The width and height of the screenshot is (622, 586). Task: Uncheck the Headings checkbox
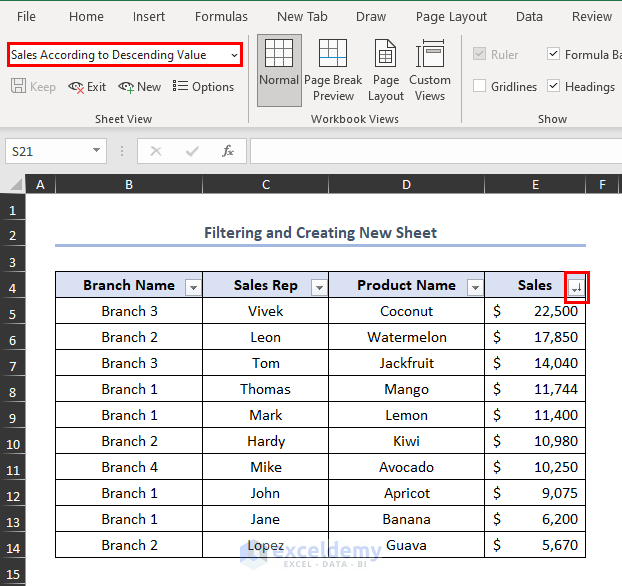pos(554,87)
